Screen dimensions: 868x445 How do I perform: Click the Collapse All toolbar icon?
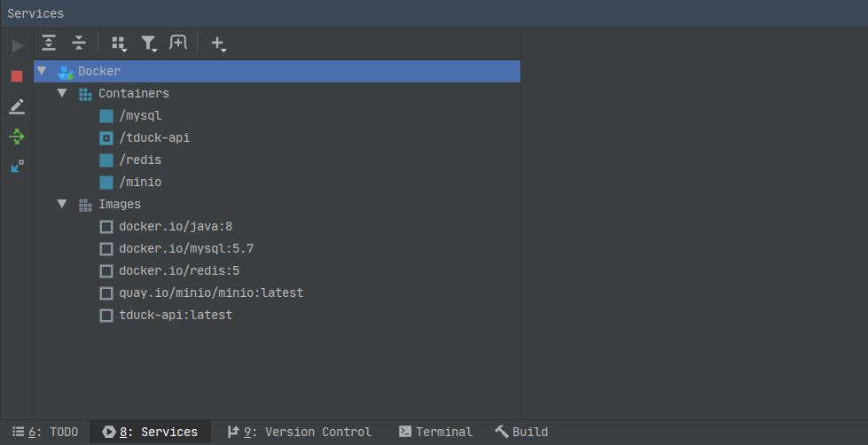[79, 43]
